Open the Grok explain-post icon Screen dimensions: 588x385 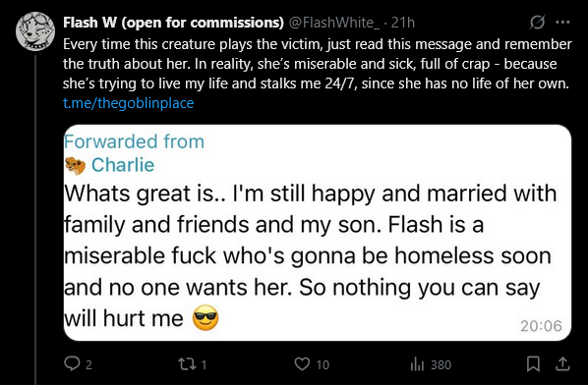pyautogui.click(x=538, y=23)
